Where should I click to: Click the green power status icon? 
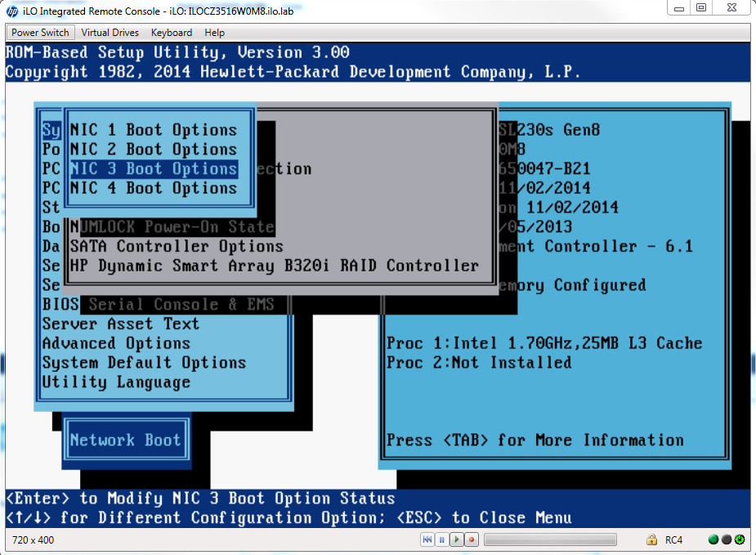[x=740, y=539]
